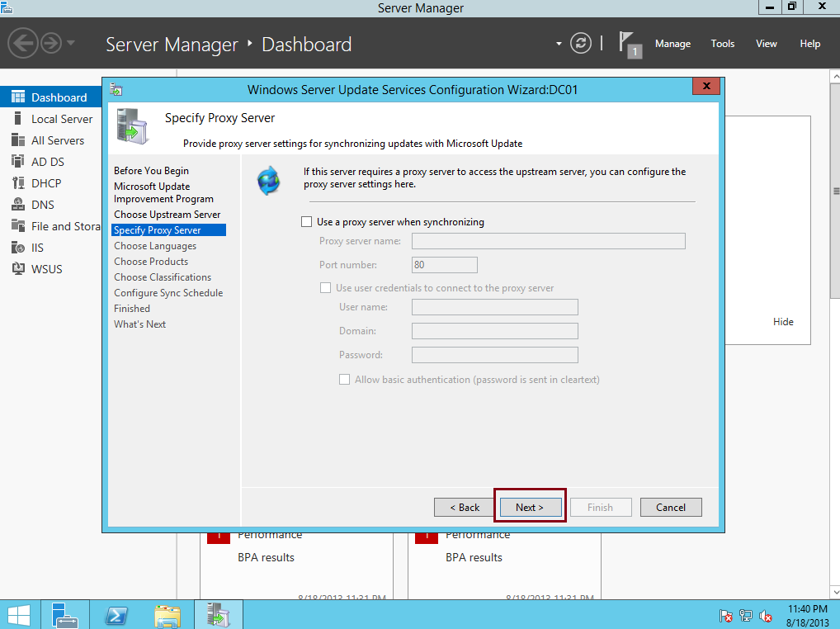Screen dimensions: 840x629
Task: Click Next to advance the wizard
Action: pos(530,507)
